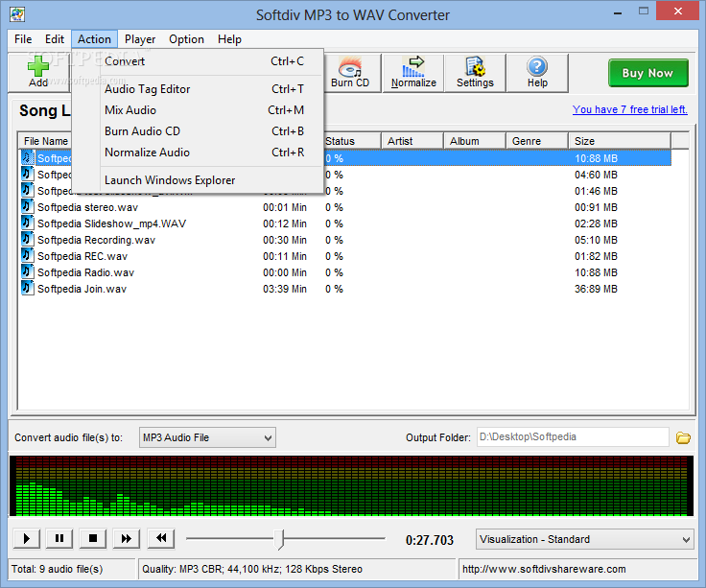Expand the Visualization - Standard dropdown
Image resolution: width=706 pixels, height=588 pixels.
(x=584, y=539)
